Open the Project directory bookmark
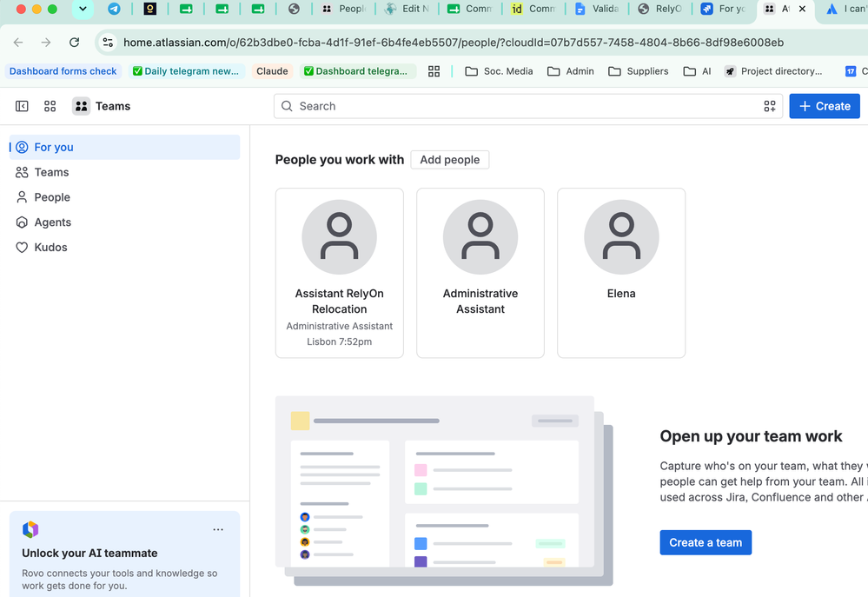 point(774,71)
